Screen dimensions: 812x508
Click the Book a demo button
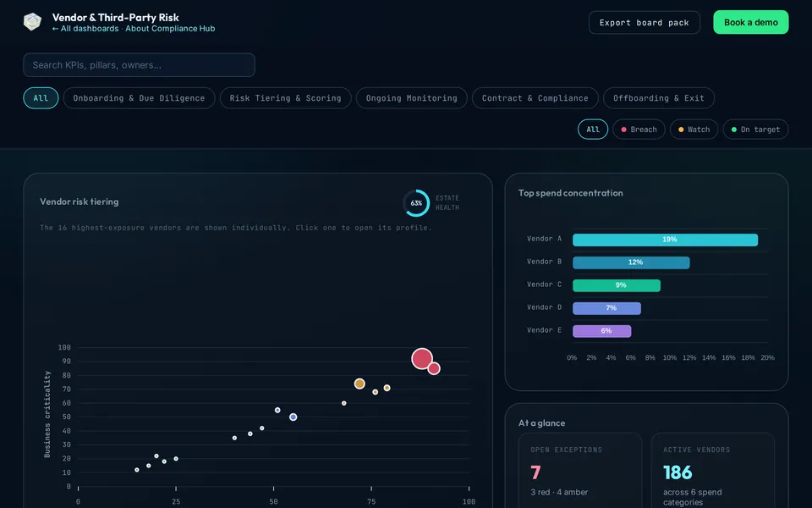751,22
